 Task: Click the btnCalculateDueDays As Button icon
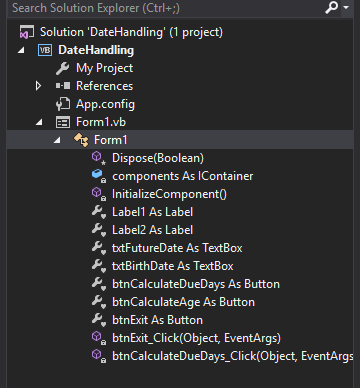99,284
